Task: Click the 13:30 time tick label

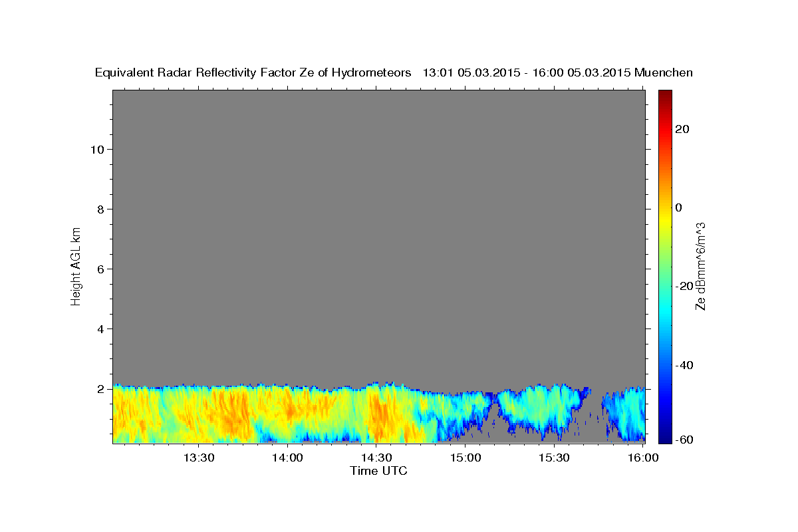Action: pyautogui.click(x=199, y=458)
